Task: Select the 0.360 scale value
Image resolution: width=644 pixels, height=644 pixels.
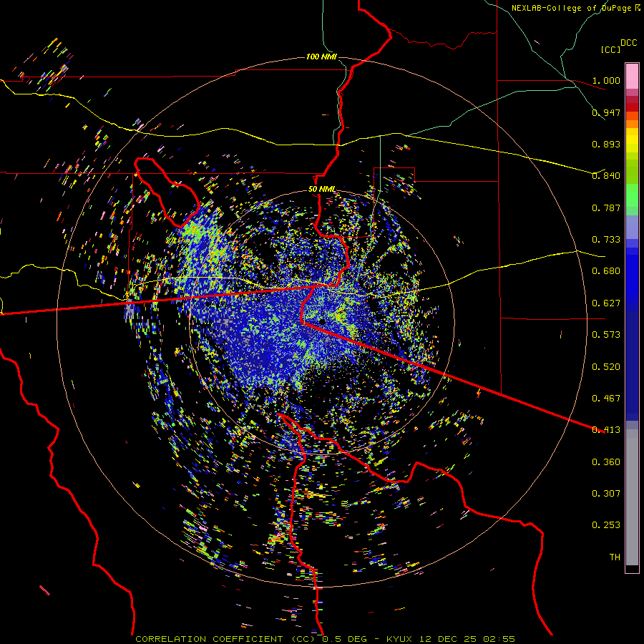Action: [606, 462]
